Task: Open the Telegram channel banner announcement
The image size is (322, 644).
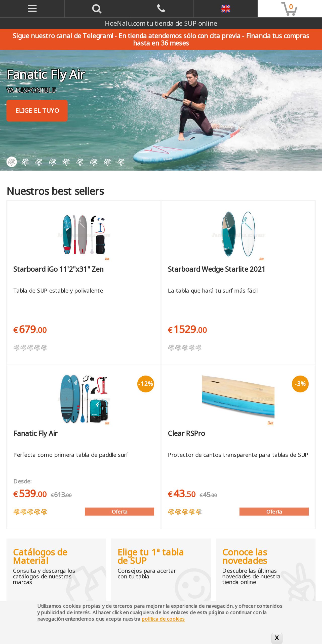Action: coord(161,39)
